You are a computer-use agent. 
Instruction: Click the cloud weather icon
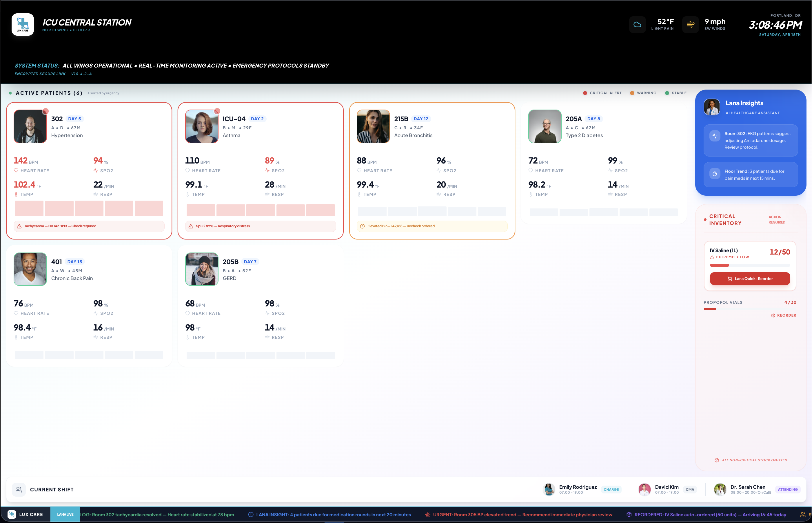coord(637,24)
